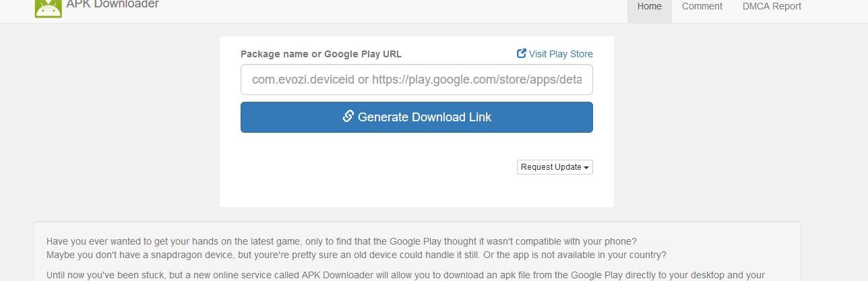Follow the Visit Play Store link

pyautogui.click(x=560, y=54)
